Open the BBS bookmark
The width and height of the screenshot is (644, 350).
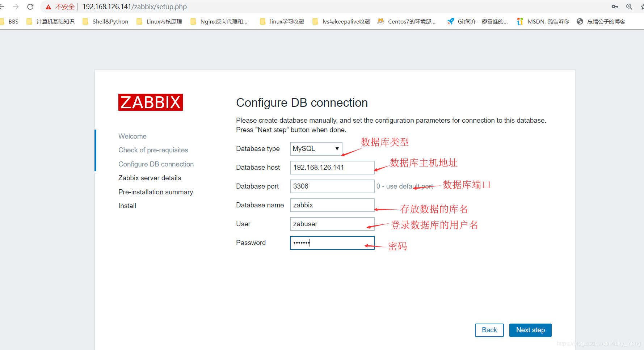pyautogui.click(x=10, y=21)
